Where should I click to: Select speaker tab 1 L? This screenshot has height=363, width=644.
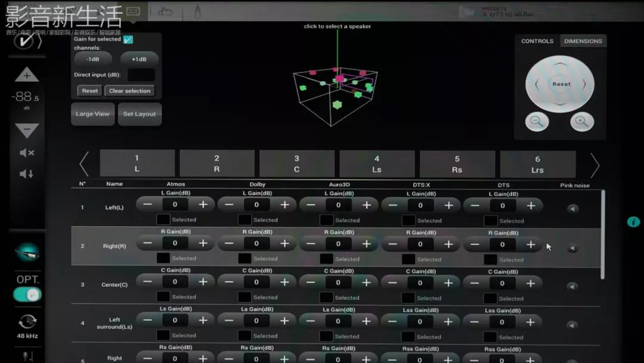[x=137, y=163]
